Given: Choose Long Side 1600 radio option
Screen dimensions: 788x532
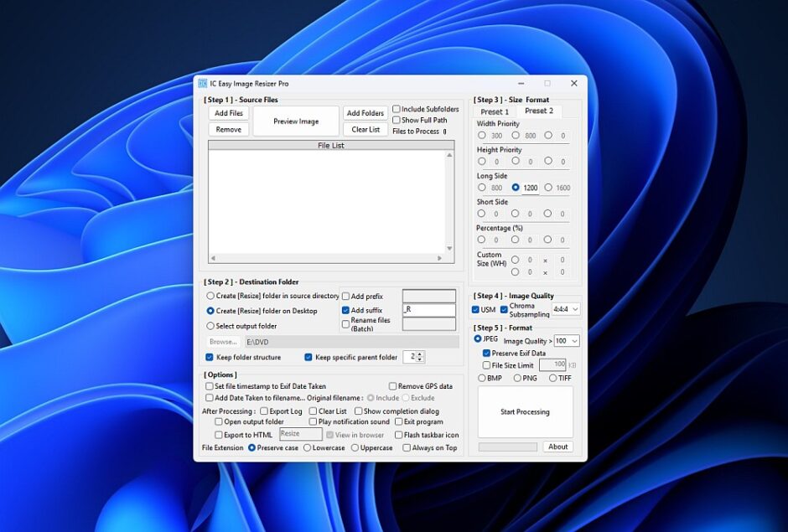Looking at the screenshot, I should pos(549,188).
